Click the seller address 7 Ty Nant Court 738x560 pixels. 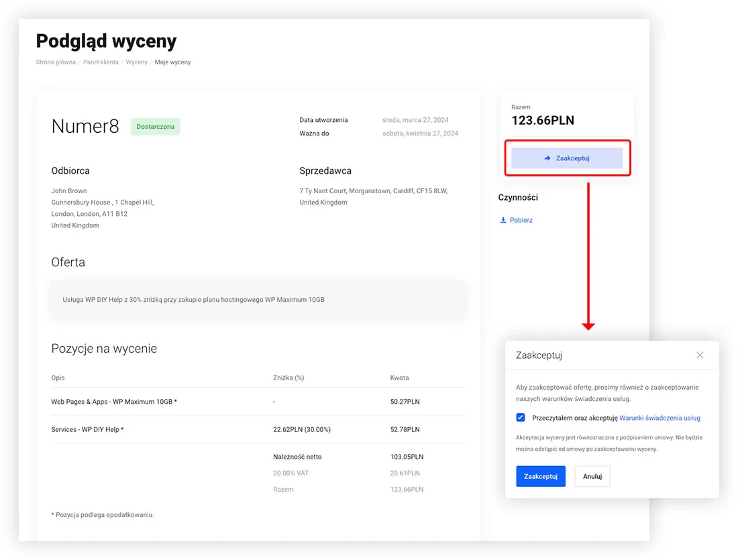374,197
